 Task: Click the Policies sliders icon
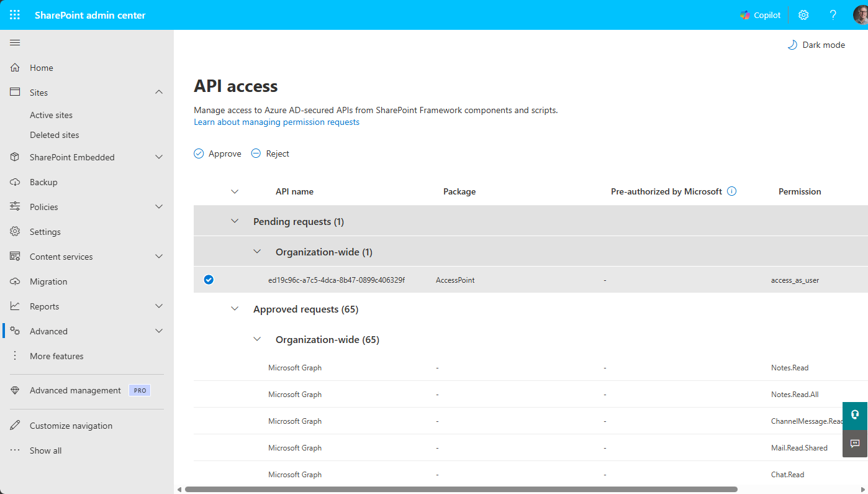point(16,207)
